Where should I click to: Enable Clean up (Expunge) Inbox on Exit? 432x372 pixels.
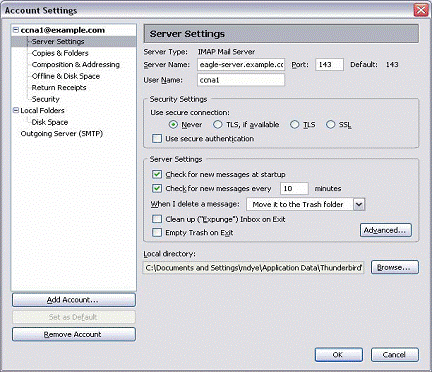157,219
